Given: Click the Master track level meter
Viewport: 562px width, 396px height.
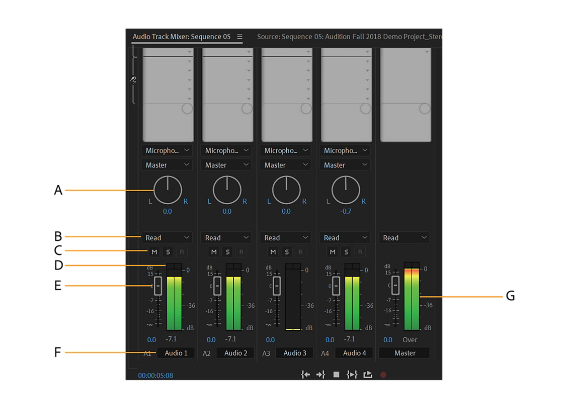Looking at the screenshot, I should tap(411, 296).
